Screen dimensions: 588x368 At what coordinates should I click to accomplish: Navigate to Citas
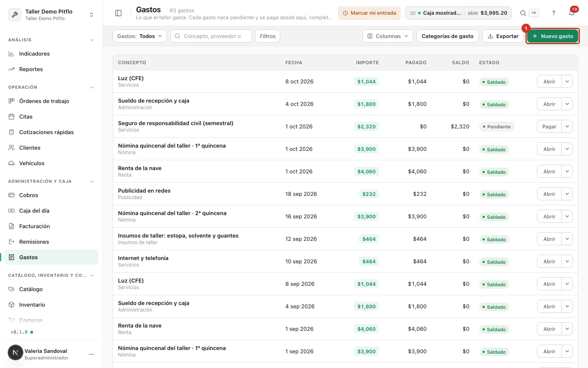click(x=51, y=117)
